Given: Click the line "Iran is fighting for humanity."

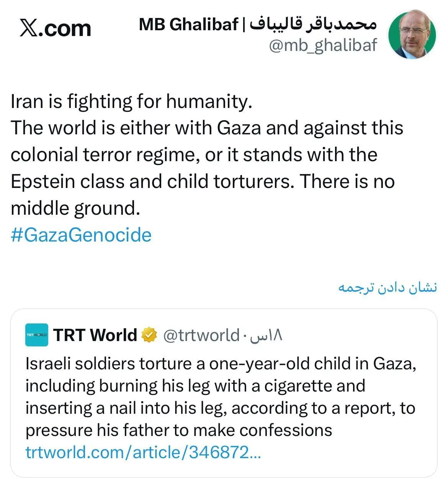Looking at the screenshot, I should pos(131,102).
